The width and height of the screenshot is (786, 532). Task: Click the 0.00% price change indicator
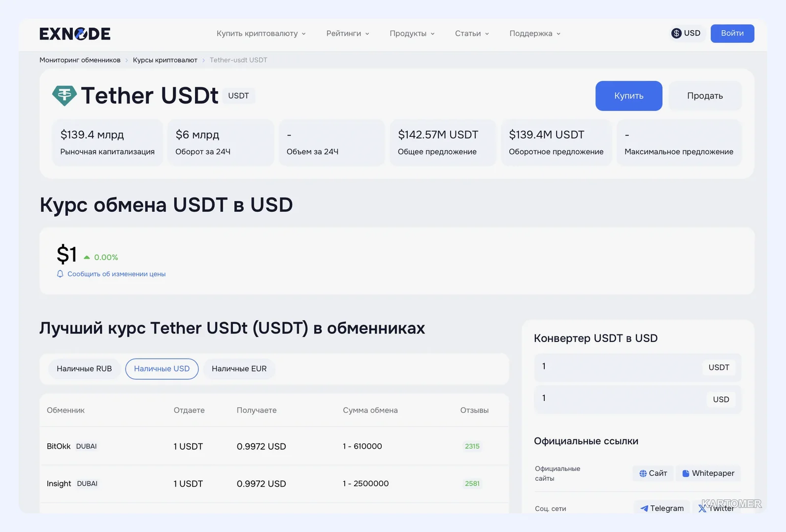101,258
